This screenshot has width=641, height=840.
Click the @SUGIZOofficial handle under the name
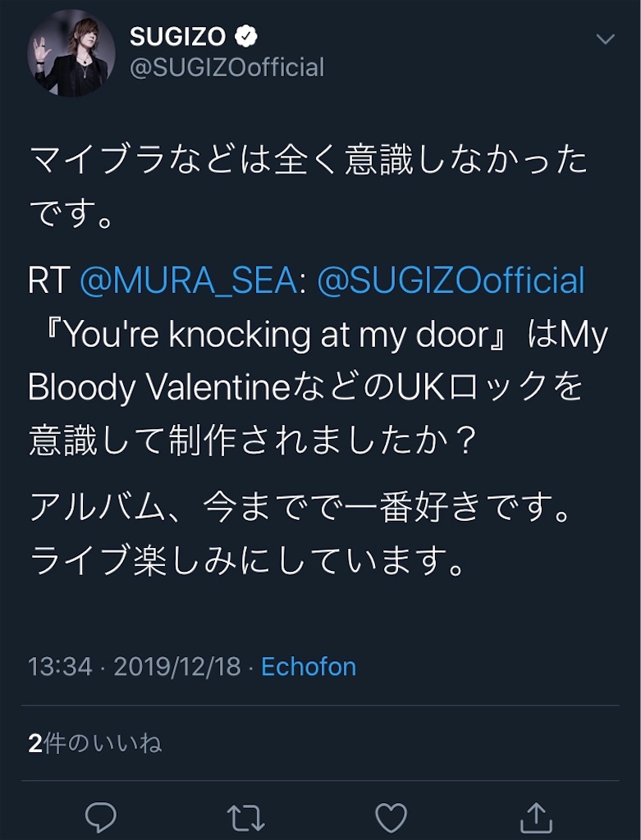pos(227,69)
